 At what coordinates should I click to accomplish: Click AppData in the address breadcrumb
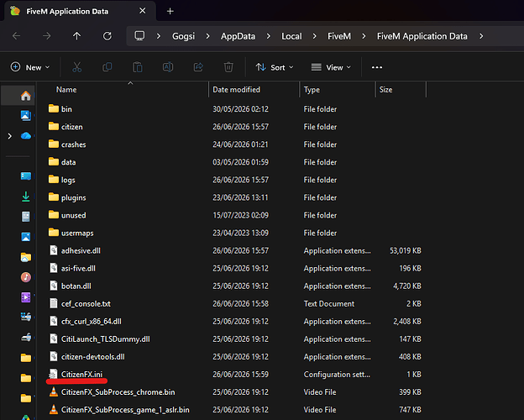point(238,36)
